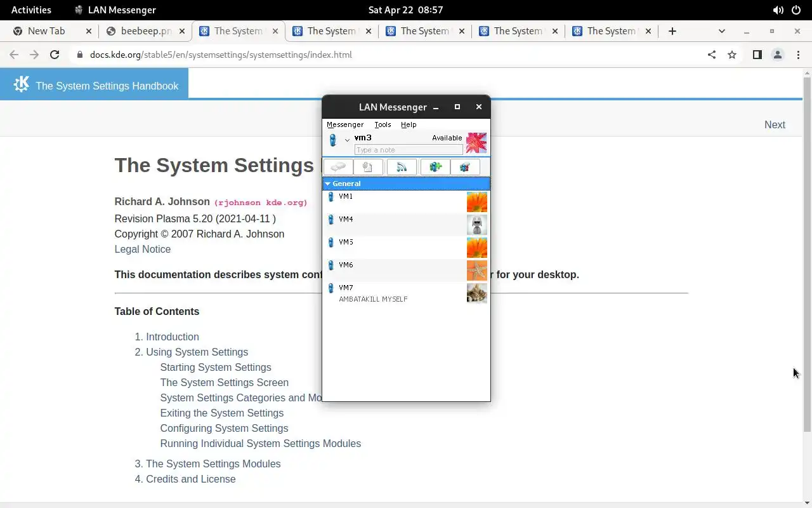Open the public chat toolbar icon
812x508 pixels.
pyautogui.click(x=465, y=167)
